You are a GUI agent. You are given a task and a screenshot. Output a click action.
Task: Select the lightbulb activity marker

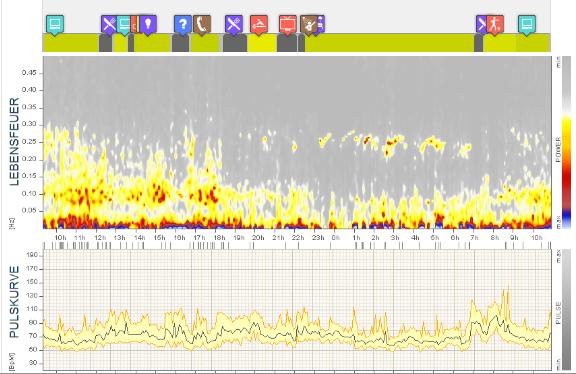(148, 24)
